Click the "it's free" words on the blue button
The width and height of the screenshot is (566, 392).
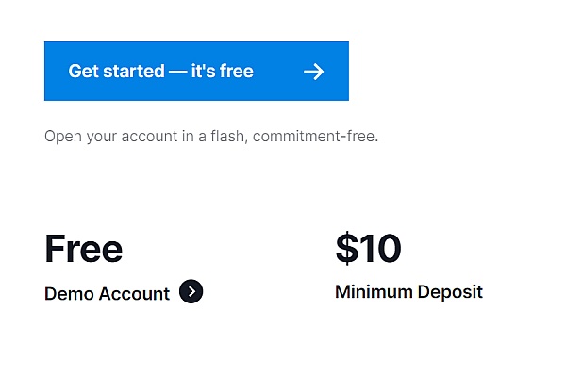[223, 71]
